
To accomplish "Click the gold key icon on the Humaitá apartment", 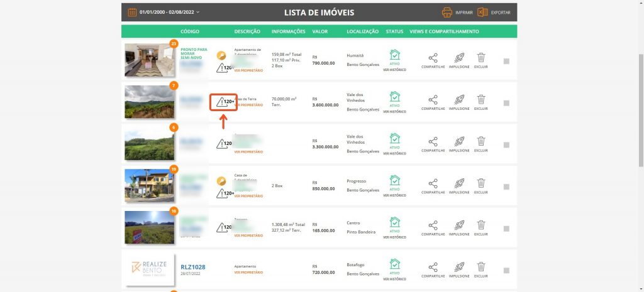I will tap(221, 56).
